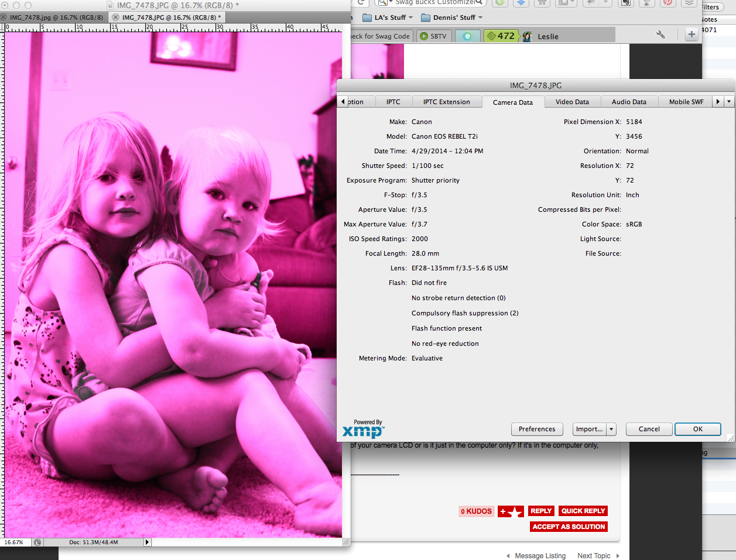Click the magnifier in the search field
The width and height of the screenshot is (736, 560).
click(478, 3)
